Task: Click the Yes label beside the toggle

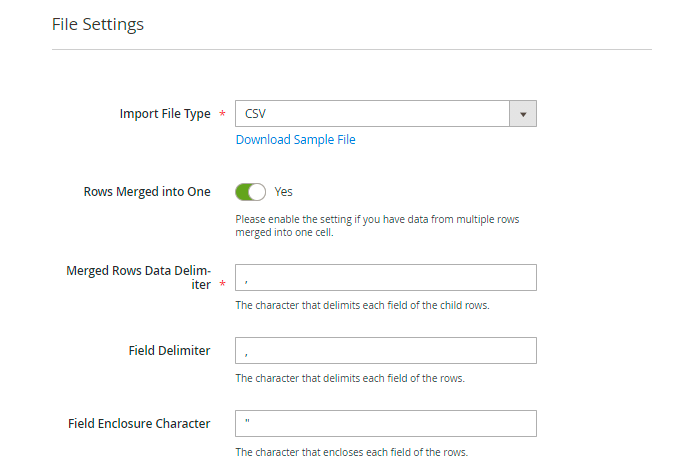Action: click(x=283, y=191)
